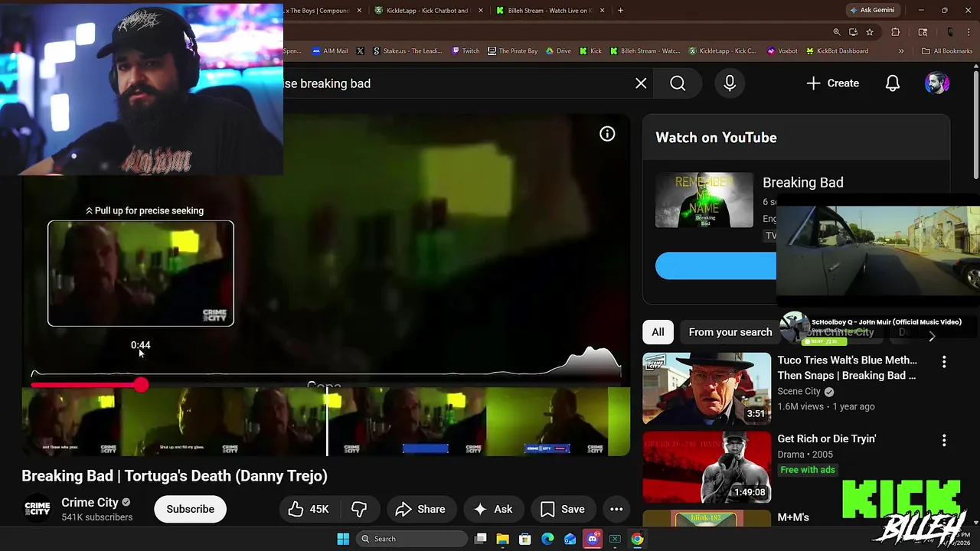Subscribe to Crime City channel
The image size is (980, 551).
190,509
